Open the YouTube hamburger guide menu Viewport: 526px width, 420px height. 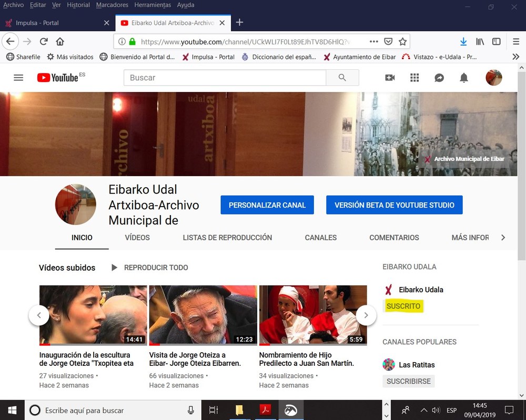[18, 78]
